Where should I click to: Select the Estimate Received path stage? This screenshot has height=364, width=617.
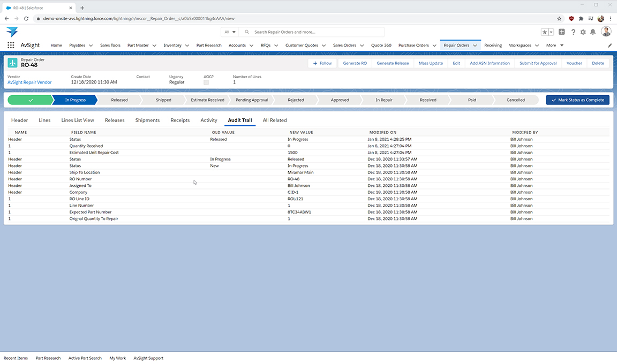click(x=207, y=100)
